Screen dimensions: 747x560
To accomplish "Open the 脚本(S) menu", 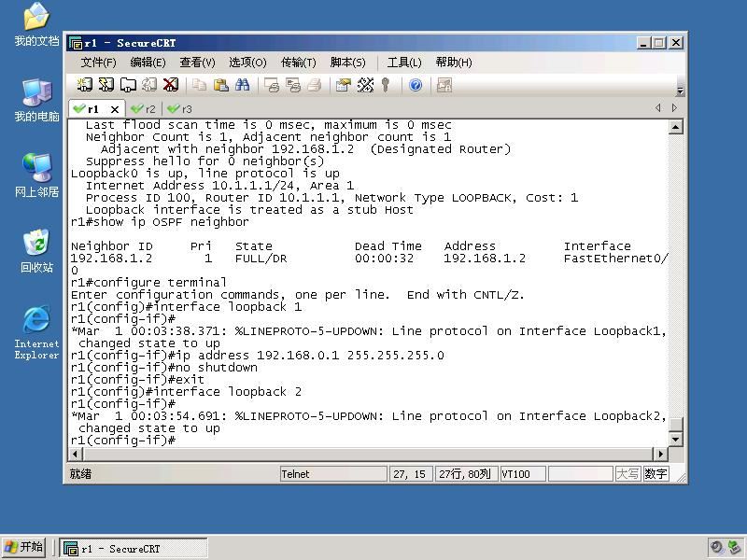I will (347, 63).
